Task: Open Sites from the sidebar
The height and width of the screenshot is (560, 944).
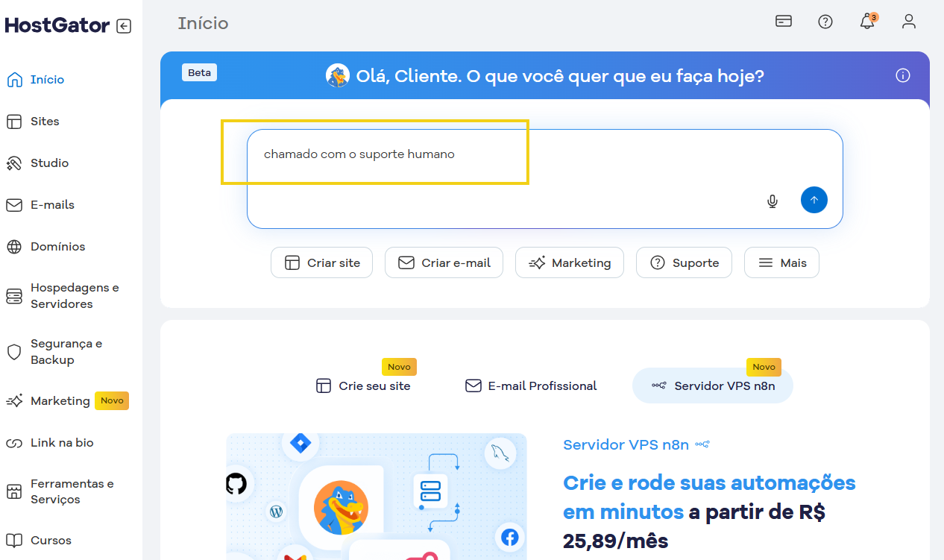Action: click(x=45, y=122)
